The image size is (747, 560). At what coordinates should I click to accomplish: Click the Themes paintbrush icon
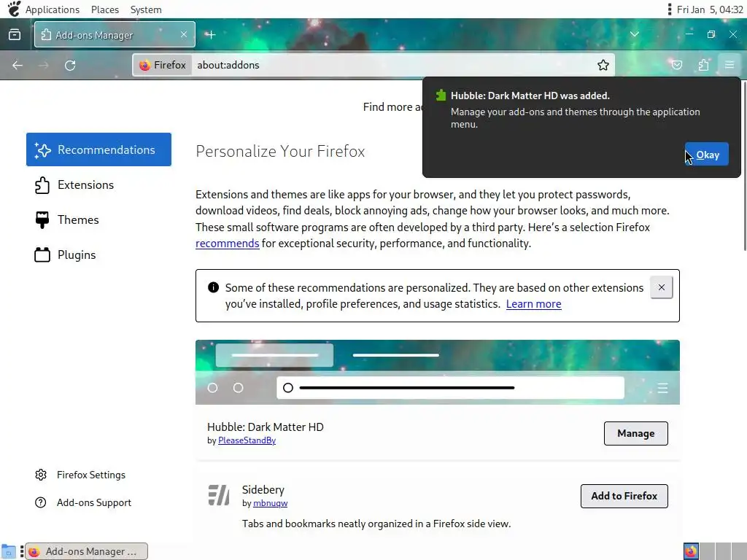tap(42, 219)
